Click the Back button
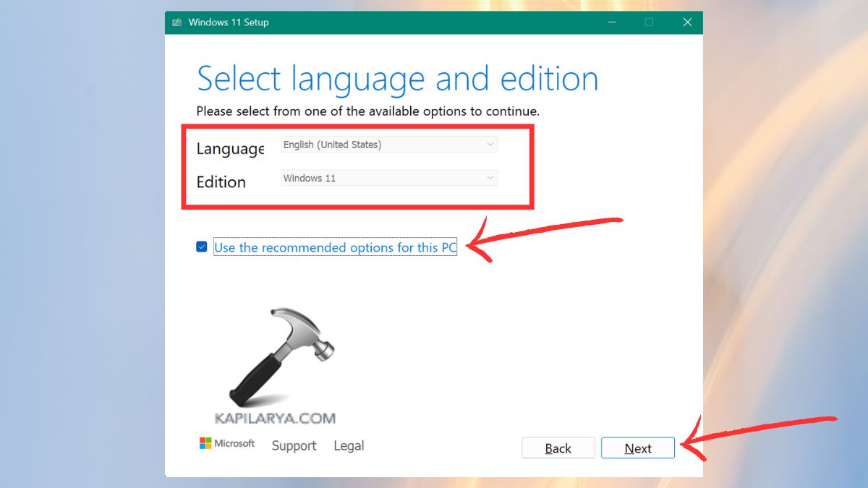868x488 pixels. [558, 448]
